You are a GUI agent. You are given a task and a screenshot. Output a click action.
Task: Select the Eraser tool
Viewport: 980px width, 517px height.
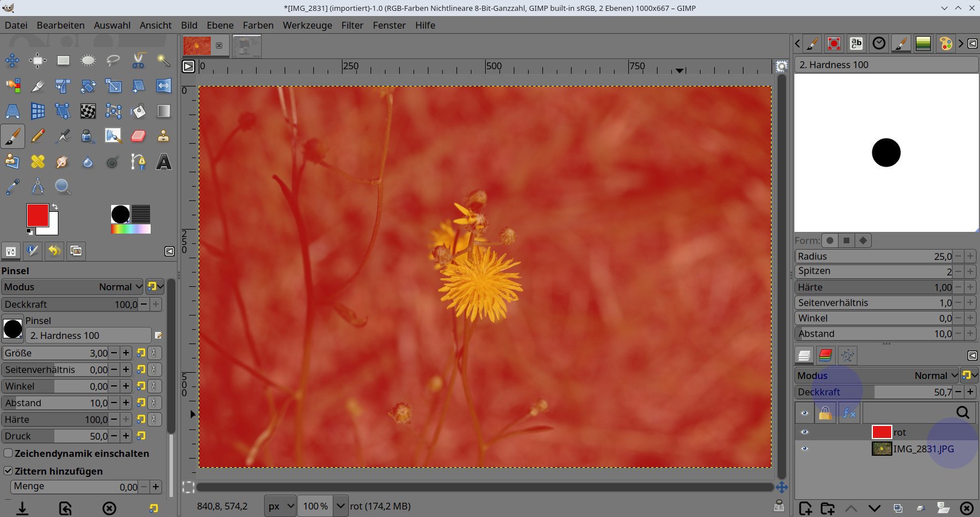139,136
